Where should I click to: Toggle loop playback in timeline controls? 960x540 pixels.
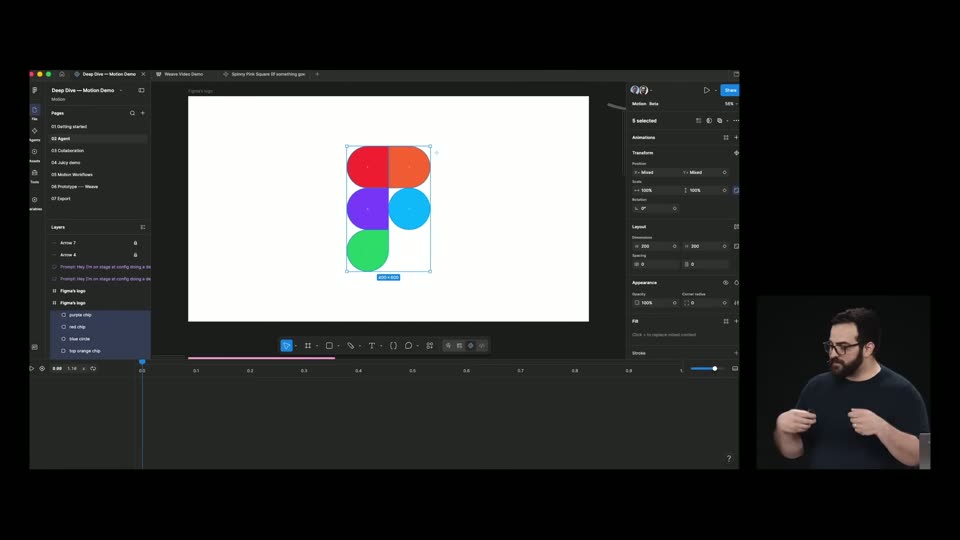tap(93, 369)
